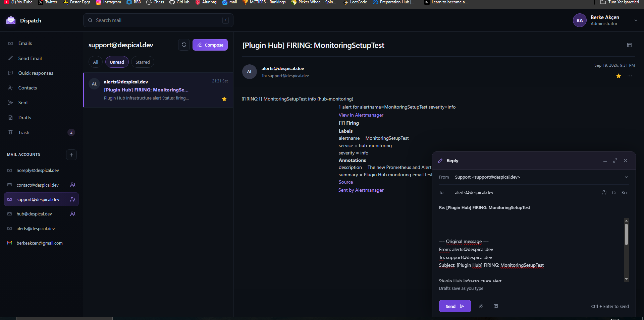Expand the Reply panel to fullscreen
The height and width of the screenshot is (320, 644).
click(615, 161)
